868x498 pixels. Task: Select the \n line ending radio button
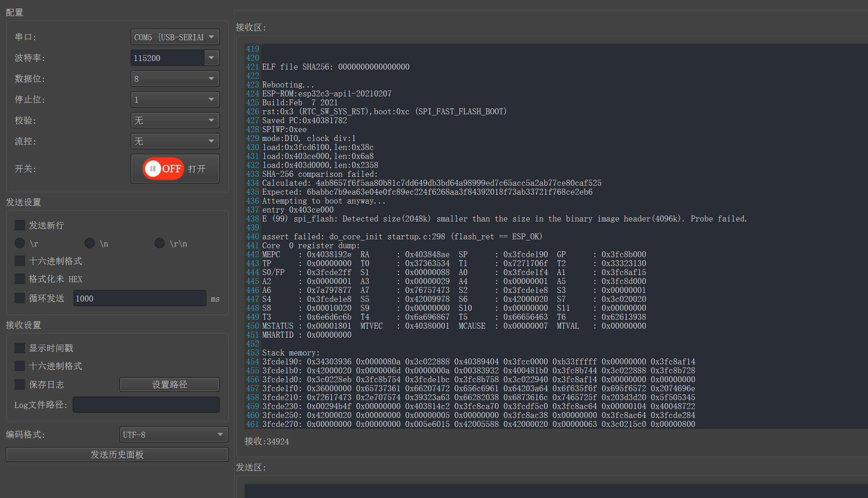tap(89, 243)
